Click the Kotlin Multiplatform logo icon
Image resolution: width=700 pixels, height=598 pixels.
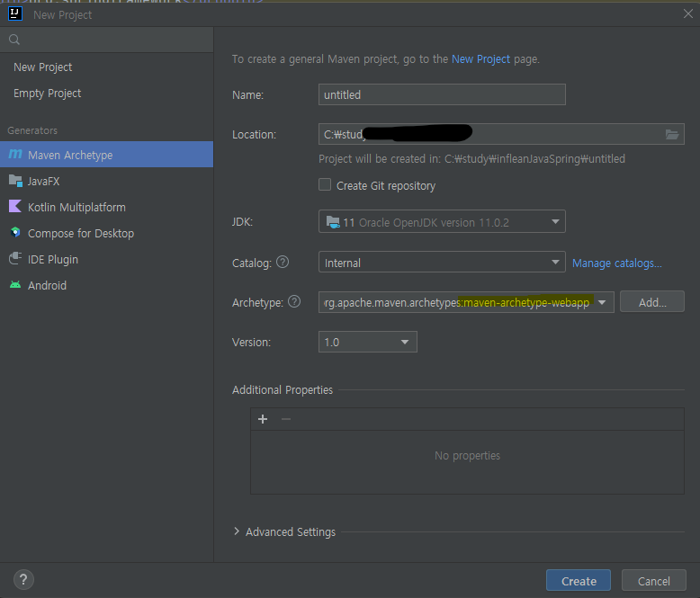(x=15, y=207)
